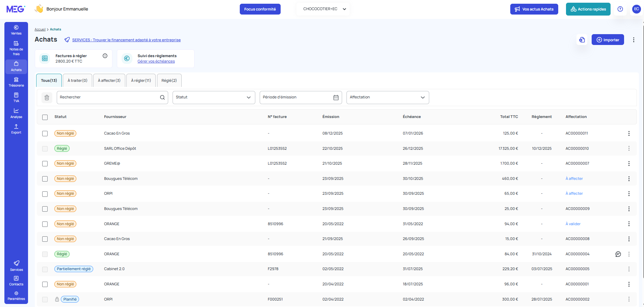Switch to the Tous (13) tab

[49, 80]
